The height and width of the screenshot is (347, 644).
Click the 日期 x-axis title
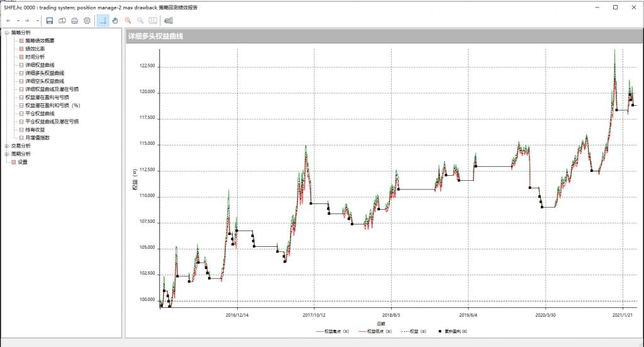coord(381,324)
